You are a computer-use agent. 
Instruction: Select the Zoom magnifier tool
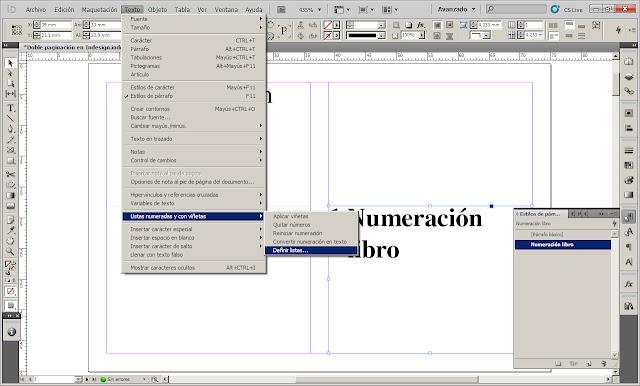pos(11,251)
